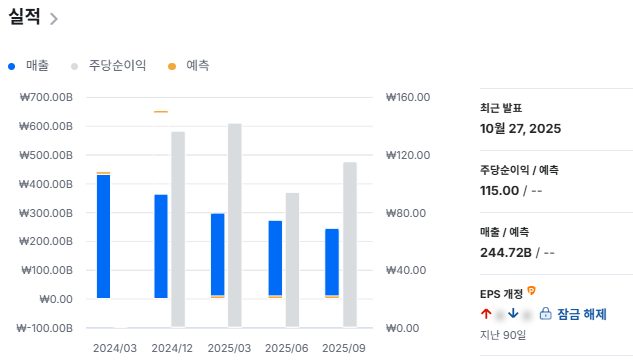Click the 주당순이익 / 예측 label
The height and width of the screenshot is (361, 633).
pos(519,170)
